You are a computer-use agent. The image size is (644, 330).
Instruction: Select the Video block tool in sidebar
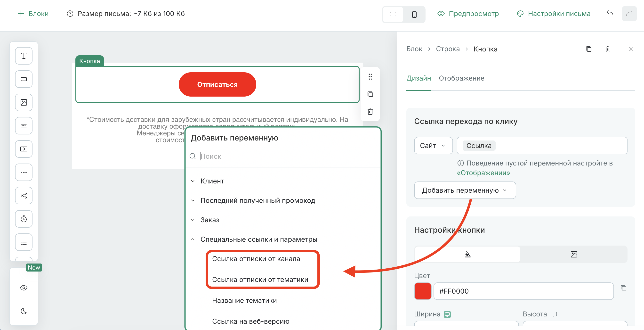point(24,149)
